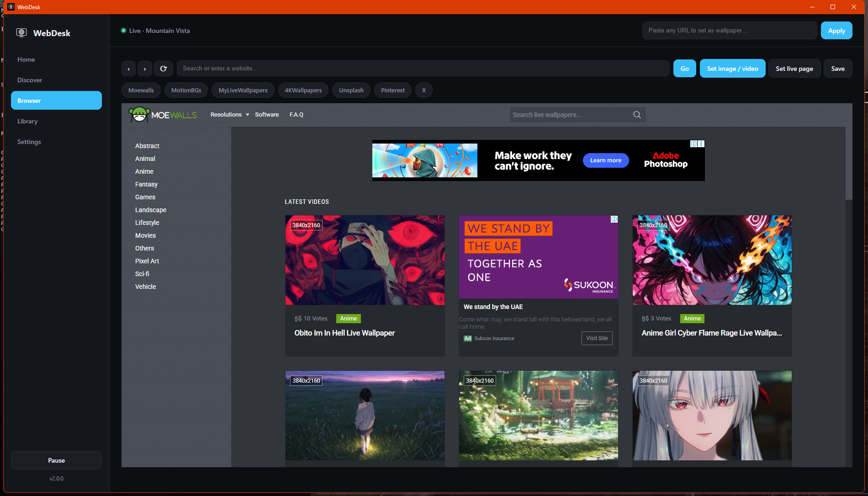Open the Sukoon ad AdChoices icon

[x=614, y=219]
